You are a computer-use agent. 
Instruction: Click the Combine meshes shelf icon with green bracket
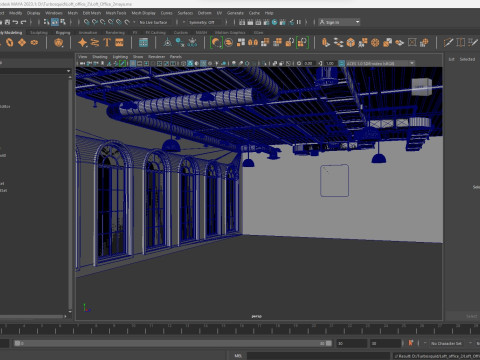(x=216, y=43)
